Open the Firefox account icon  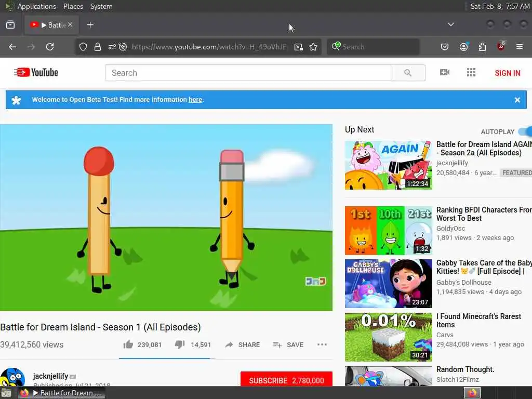point(463,46)
